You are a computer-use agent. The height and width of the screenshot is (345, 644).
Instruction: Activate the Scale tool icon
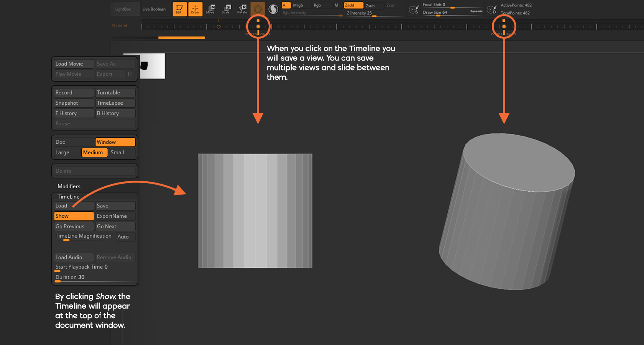pyautogui.click(x=226, y=9)
